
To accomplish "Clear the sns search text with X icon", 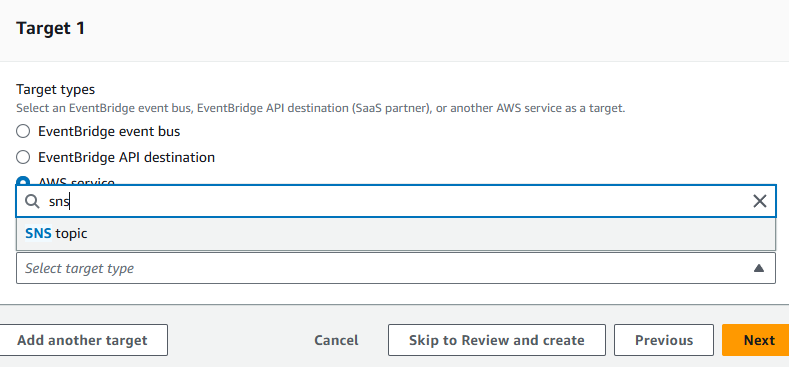I will point(759,202).
